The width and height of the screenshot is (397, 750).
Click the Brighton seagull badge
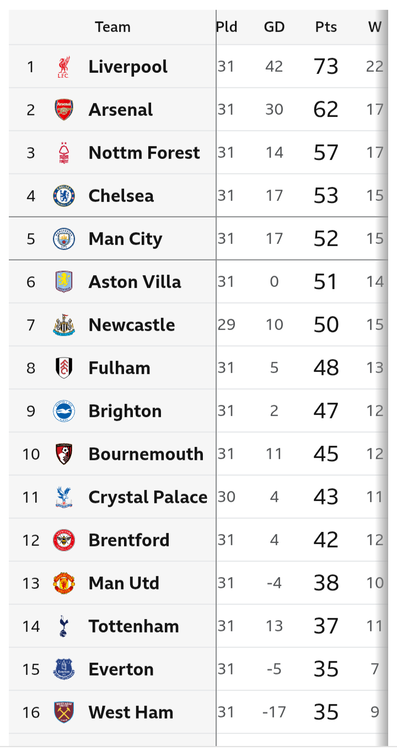(64, 411)
